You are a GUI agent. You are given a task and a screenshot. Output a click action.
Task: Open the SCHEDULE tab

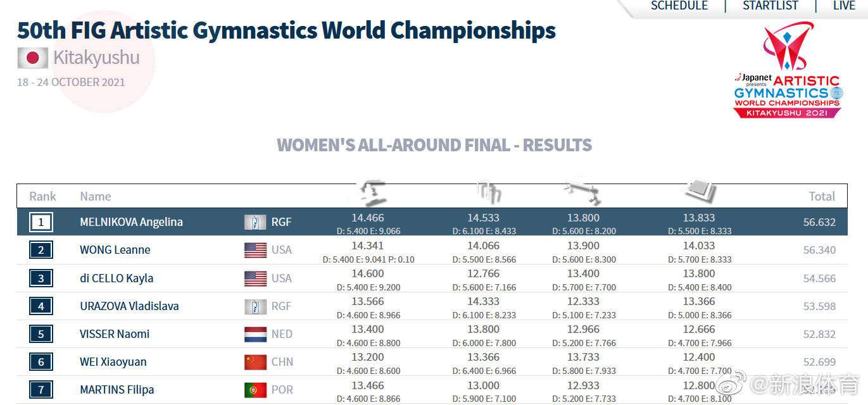point(679,6)
